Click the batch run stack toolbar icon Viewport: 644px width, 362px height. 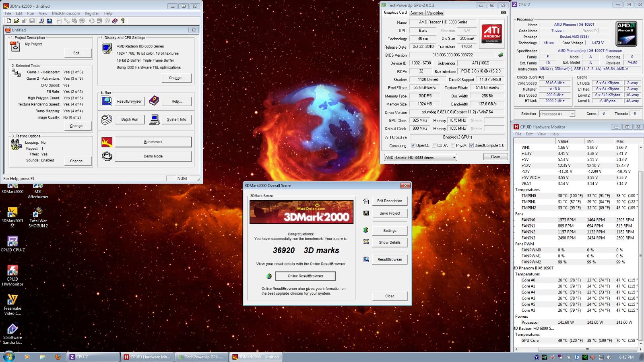coord(107,21)
